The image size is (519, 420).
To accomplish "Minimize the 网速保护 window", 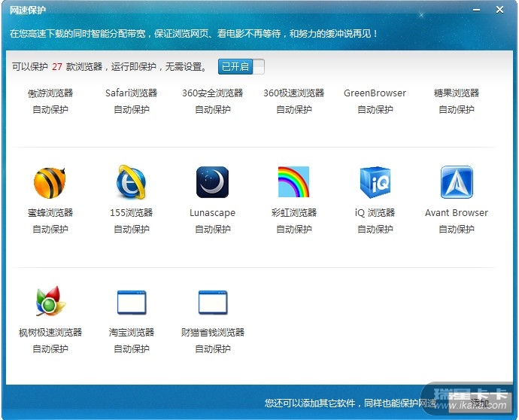I will point(476,10).
